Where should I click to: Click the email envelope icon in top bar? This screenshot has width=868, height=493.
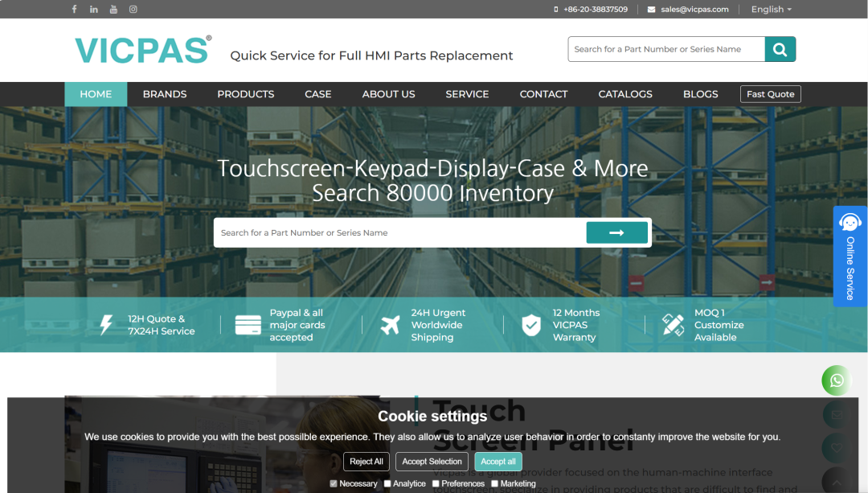(651, 10)
